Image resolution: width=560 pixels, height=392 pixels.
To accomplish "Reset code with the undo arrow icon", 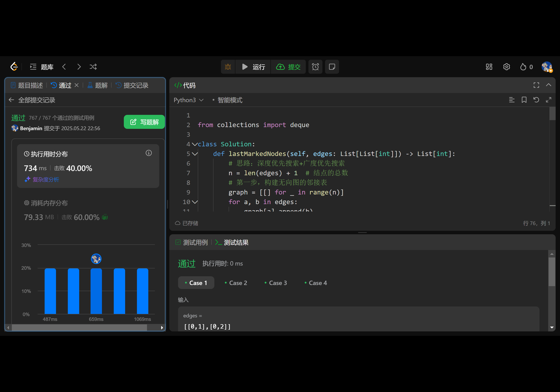I will pos(536,100).
